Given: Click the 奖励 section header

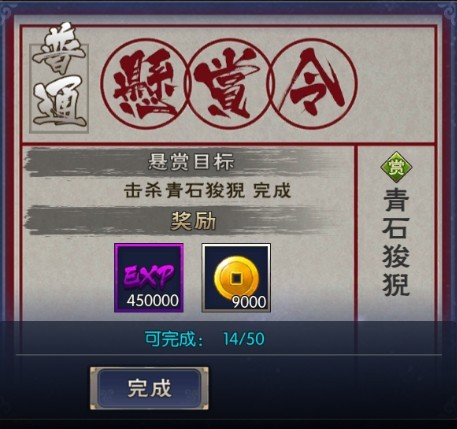Looking at the screenshot, I should pos(193,221).
